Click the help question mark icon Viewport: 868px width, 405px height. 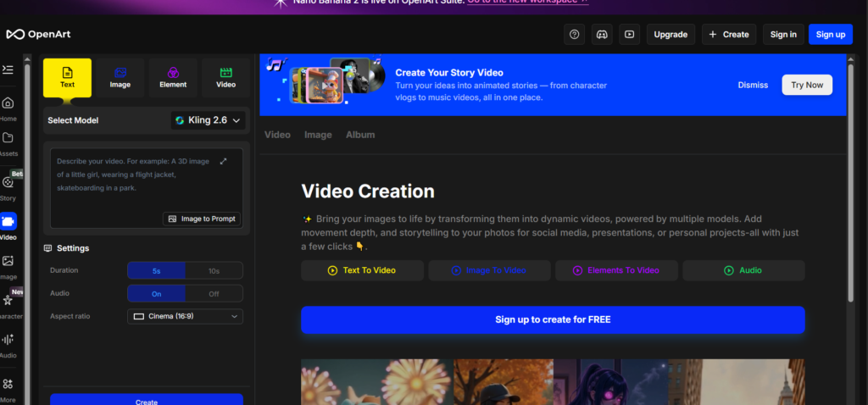575,35
